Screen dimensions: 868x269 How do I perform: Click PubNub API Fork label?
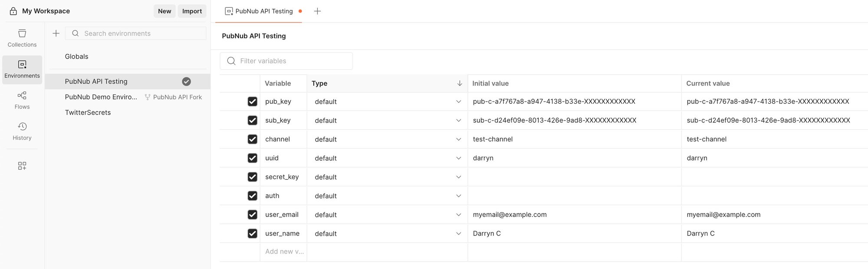pos(178,97)
